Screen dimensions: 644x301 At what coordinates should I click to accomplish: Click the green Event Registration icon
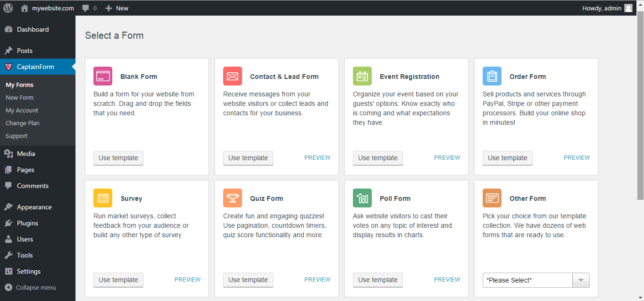(362, 76)
